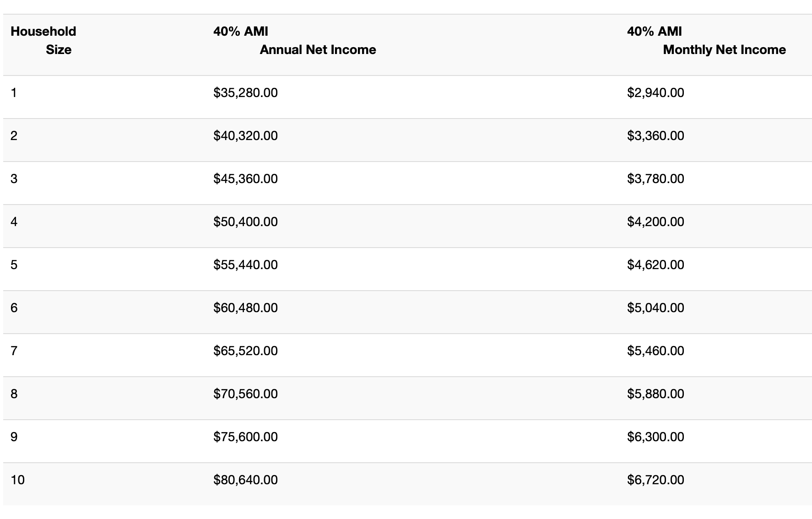This screenshot has height=519, width=812.
Task: Select the $6,300.00 monthly income value
Action: (655, 437)
